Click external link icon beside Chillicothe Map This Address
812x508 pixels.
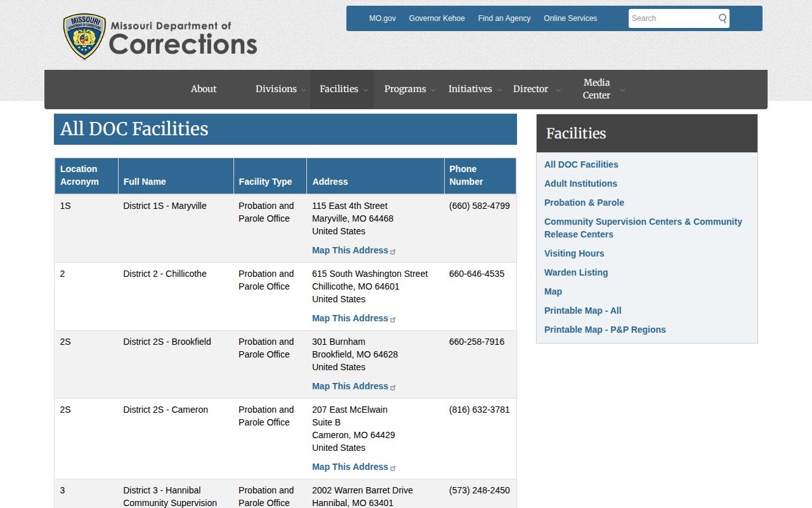tap(393, 319)
